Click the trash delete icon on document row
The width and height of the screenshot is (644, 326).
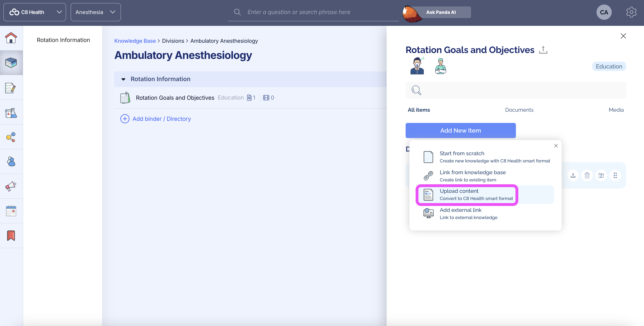point(587,175)
